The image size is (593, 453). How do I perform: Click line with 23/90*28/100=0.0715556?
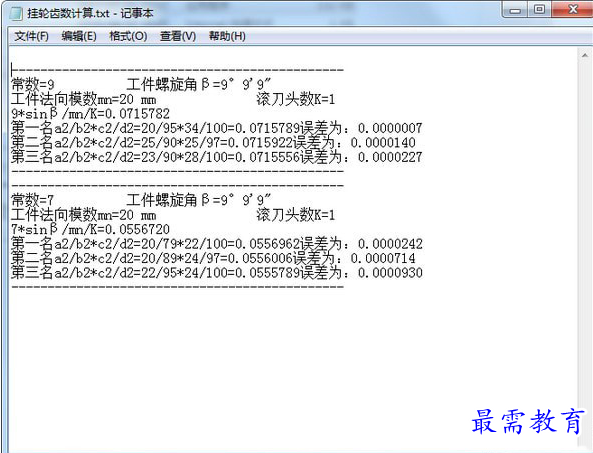click(217, 157)
